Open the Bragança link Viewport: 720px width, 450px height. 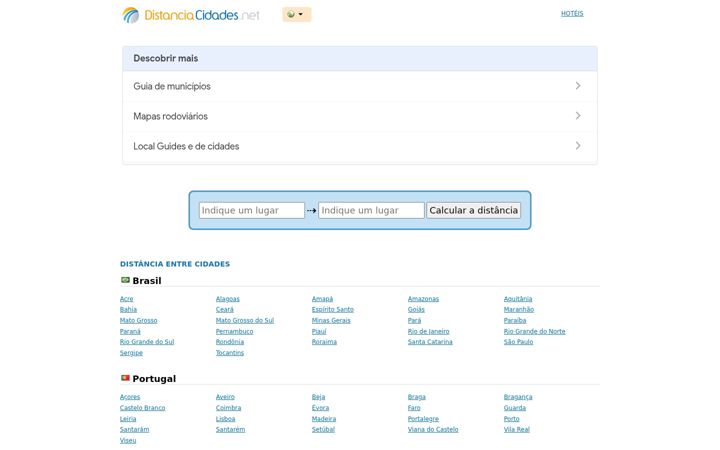click(x=518, y=397)
